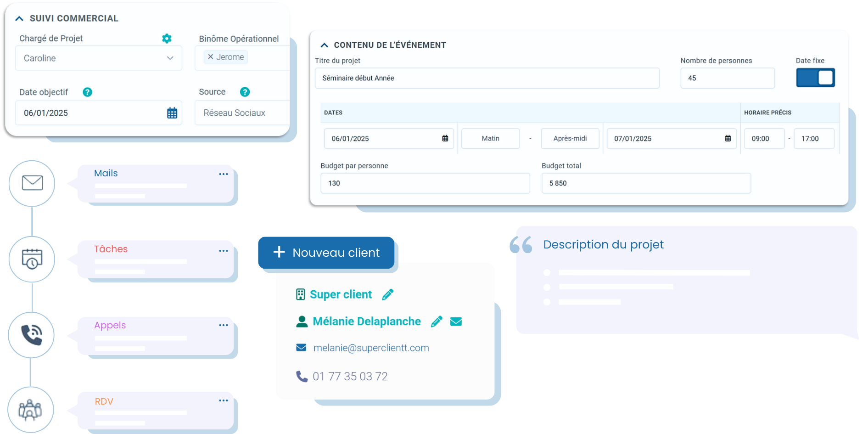Open the RDV card
The width and height of the screenshot is (868, 434).
pyautogui.click(x=156, y=411)
